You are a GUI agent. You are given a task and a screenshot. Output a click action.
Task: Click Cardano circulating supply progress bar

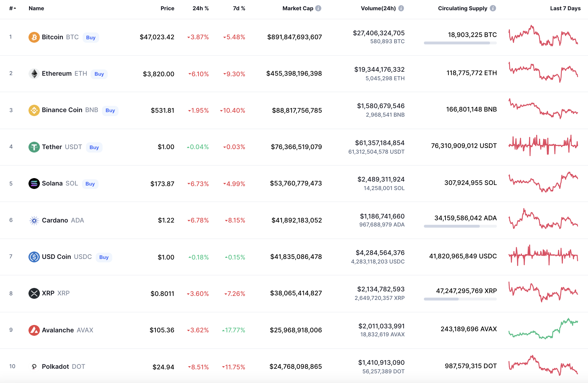(460, 226)
